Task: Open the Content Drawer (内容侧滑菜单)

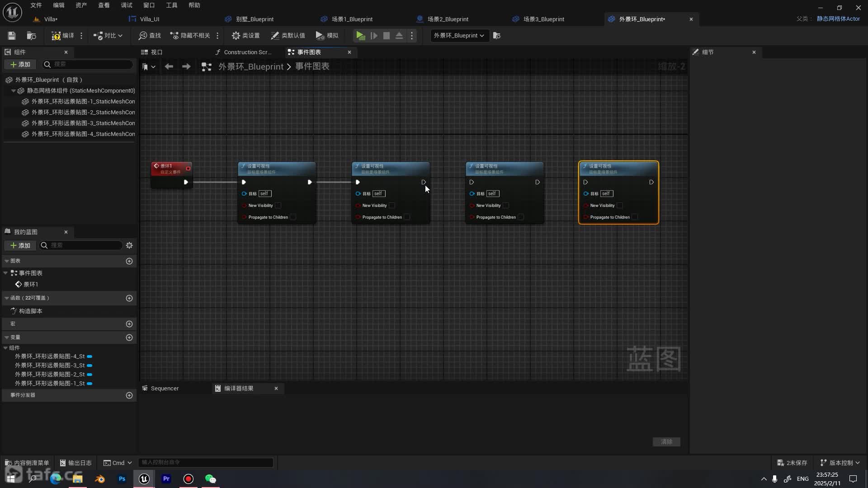Action: pos(27,463)
